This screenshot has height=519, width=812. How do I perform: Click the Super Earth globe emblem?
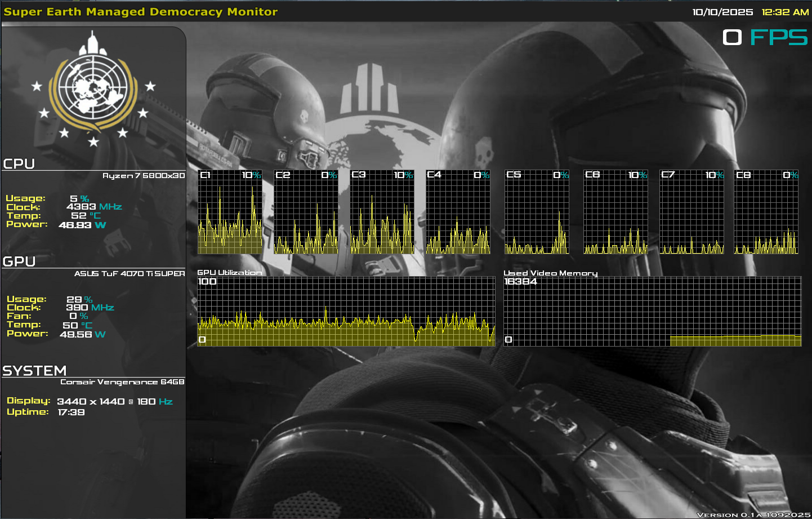93,87
